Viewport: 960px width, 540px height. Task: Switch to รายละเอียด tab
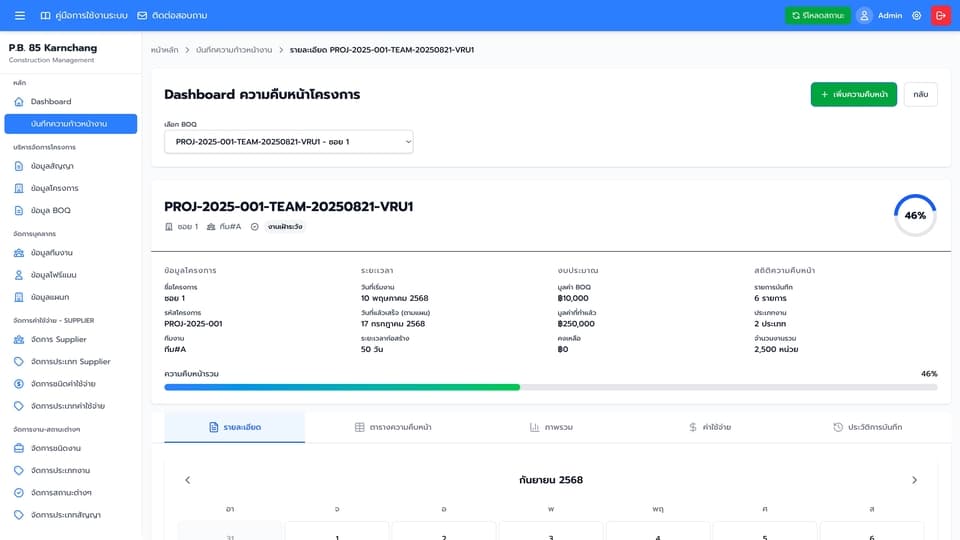[234, 427]
